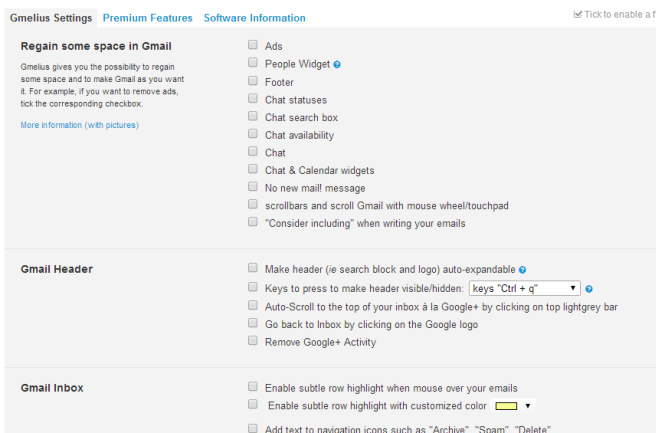Click the tick icon in top-right hint
The width and height of the screenshot is (656, 433).
coord(577,15)
